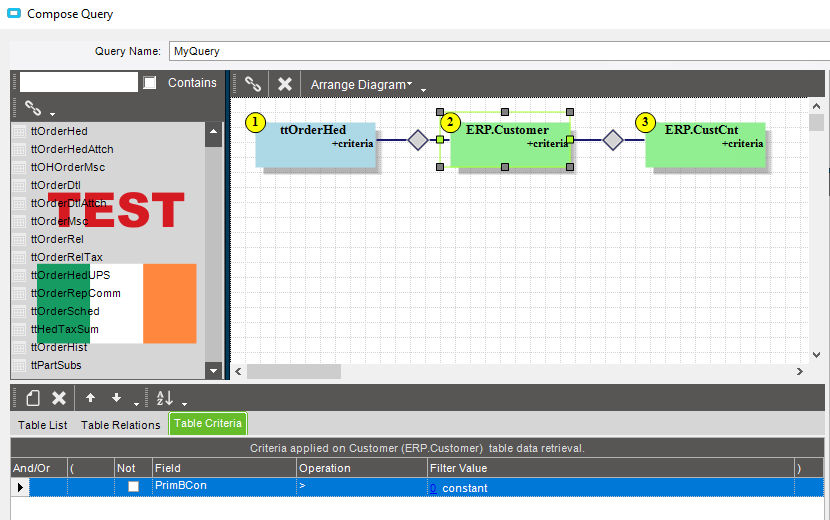Click the link tables icon in diagram toolbar

pyautogui.click(x=252, y=84)
